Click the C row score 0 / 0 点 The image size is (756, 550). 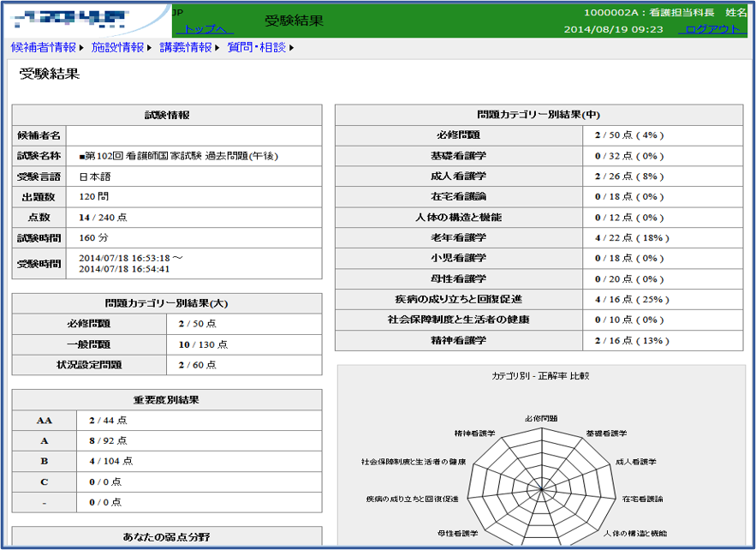point(105,481)
